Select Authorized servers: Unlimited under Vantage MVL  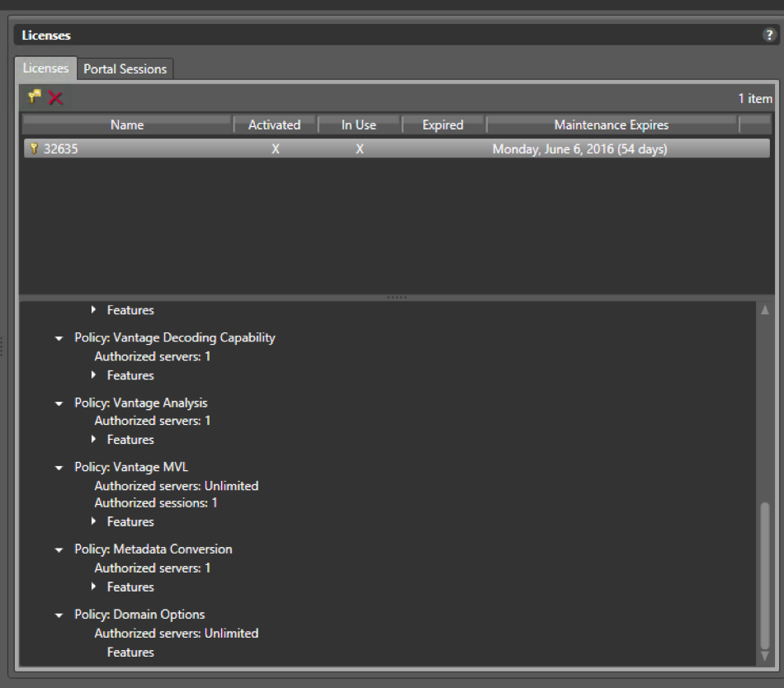[x=177, y=486]
